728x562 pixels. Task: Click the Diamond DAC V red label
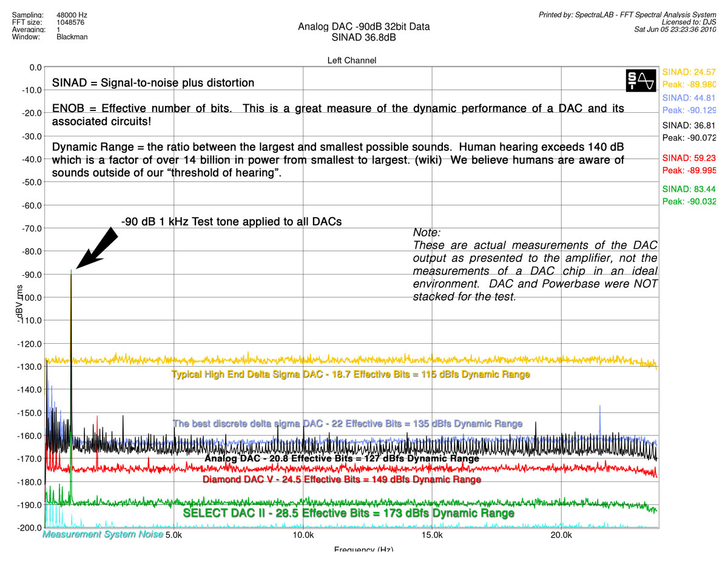pos(342,480)
